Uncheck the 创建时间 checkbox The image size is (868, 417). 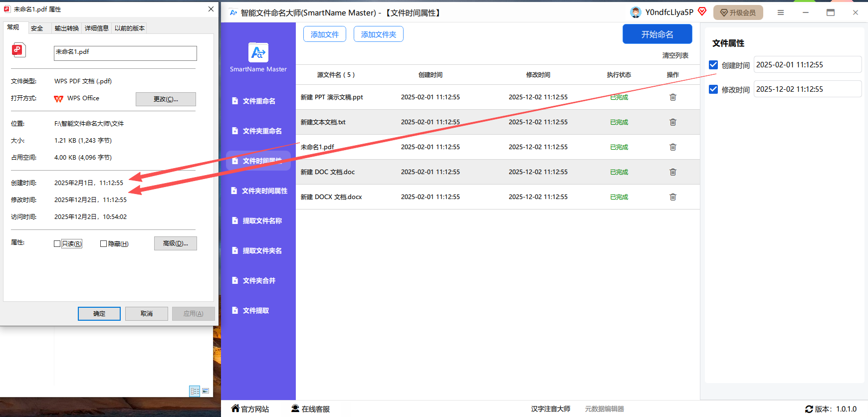click(713, 65)
